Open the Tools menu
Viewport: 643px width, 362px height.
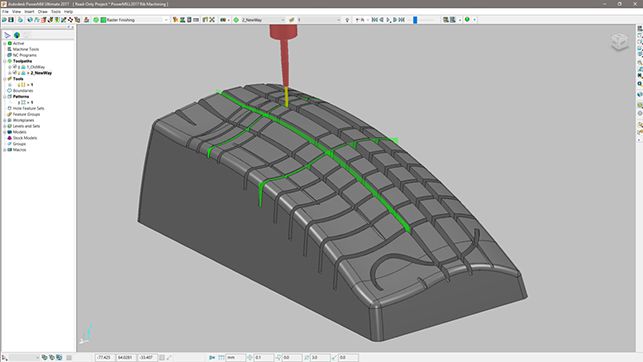(56, 11)
